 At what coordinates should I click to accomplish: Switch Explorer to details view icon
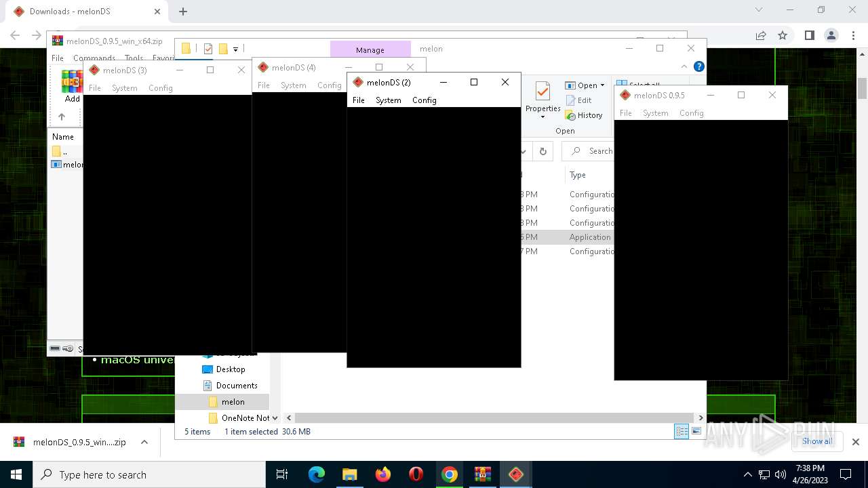tap(682, 432)
